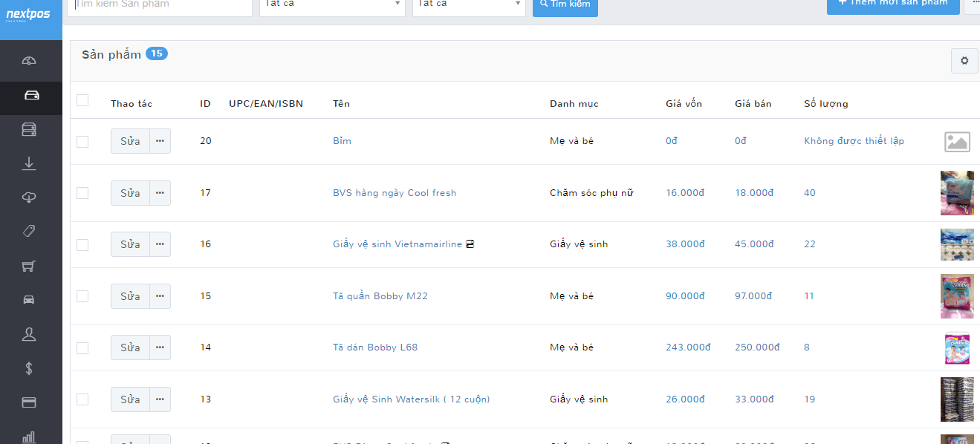Click the 97.000đ selling price
Viewport: 980px width, 444px height.
(x=754, y=296)
